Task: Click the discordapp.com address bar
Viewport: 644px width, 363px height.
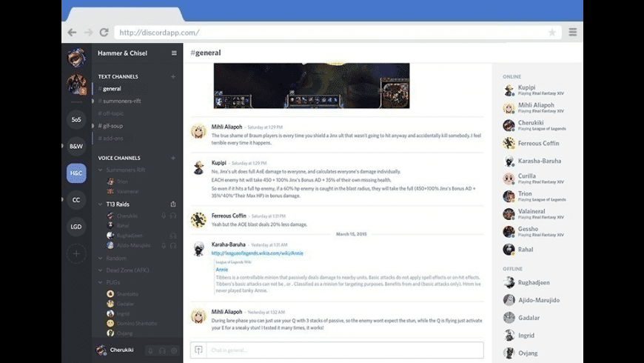Action: coord(338,33)
